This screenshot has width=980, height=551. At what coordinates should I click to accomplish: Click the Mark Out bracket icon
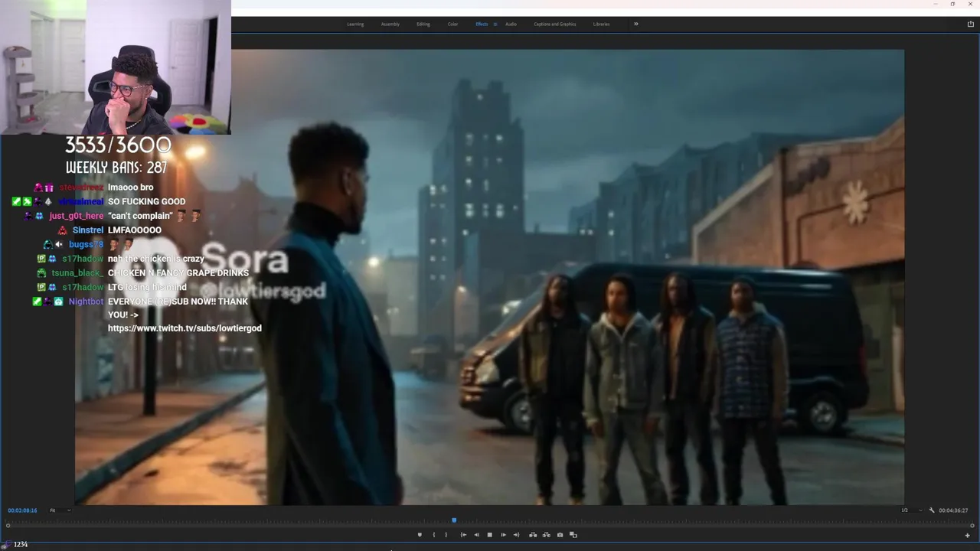click(446, 535)
